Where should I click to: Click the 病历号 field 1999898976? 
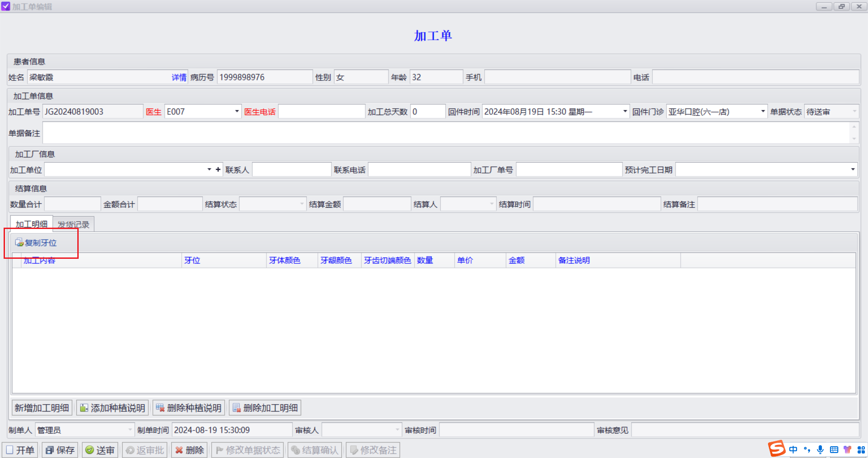point(264,77)
